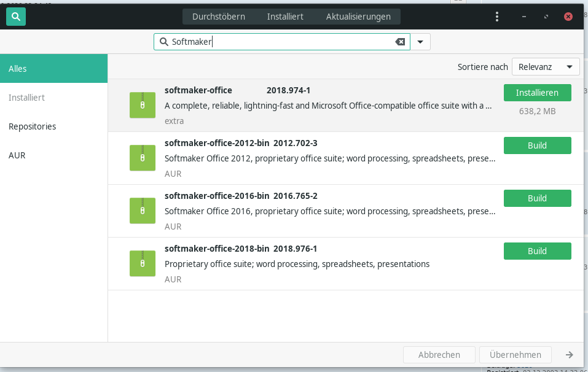588x372 pixels.
Task: Expand the search history dropdown arrow
Action: [420, 42]
